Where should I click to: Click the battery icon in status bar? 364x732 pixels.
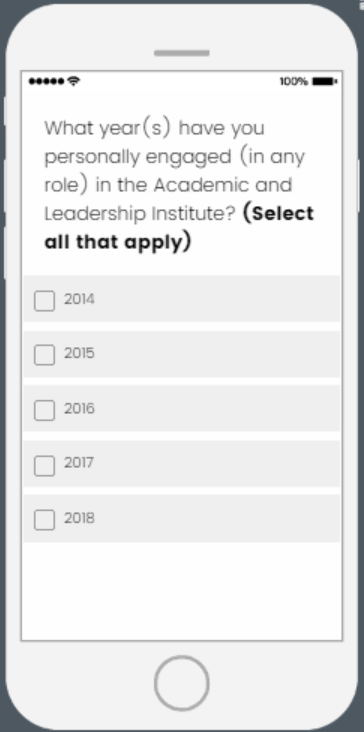point(325,81)
